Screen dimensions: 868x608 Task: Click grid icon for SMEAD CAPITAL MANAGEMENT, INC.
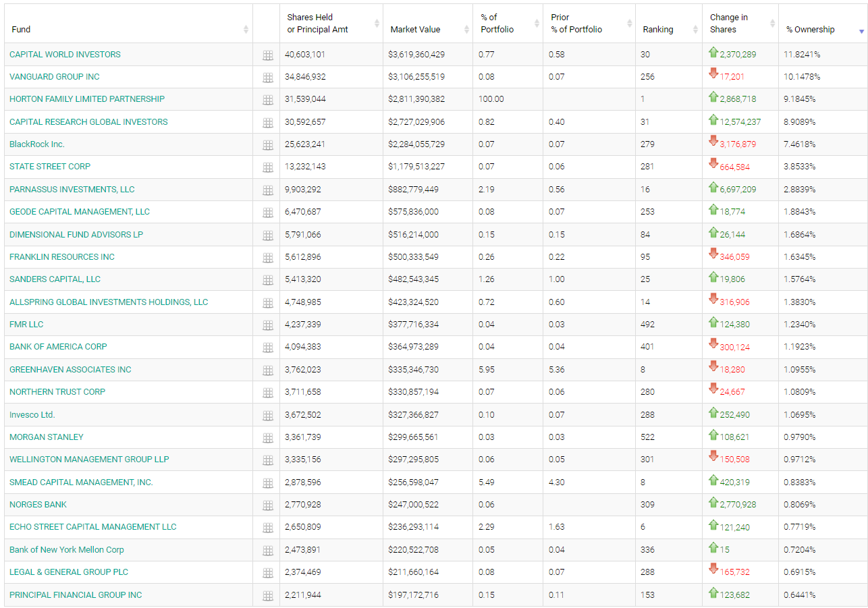[267, 483]
